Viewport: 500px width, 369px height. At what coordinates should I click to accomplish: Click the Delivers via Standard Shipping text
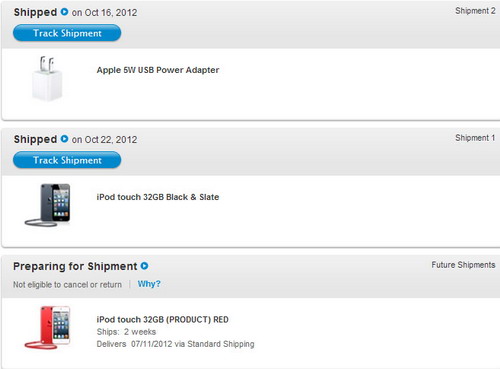pos(175,344)
